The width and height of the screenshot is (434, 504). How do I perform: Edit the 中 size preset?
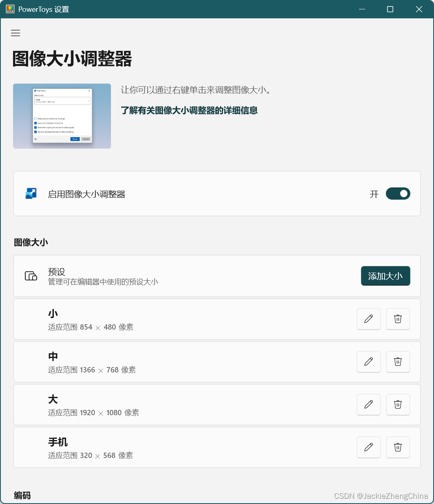[x=369, y=361]
